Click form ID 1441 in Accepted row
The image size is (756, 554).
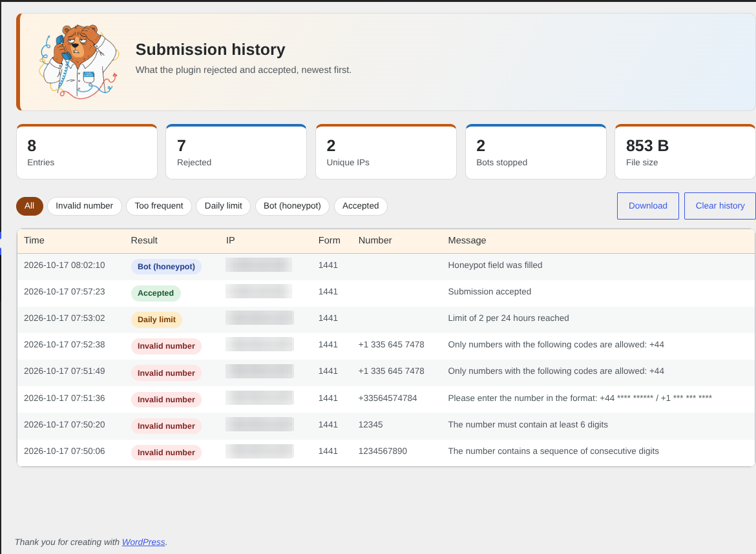tap(328, 291)
